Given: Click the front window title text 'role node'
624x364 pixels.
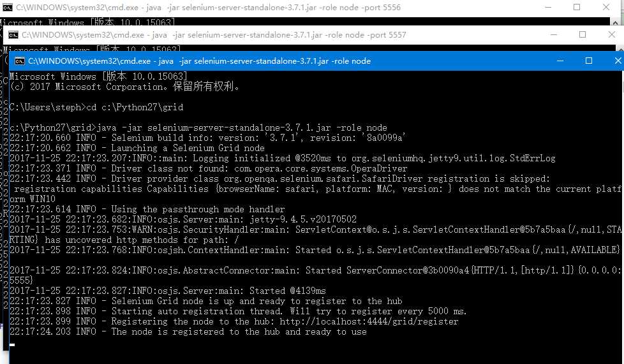Looking at the screenshot, I should tap(351, 61).
